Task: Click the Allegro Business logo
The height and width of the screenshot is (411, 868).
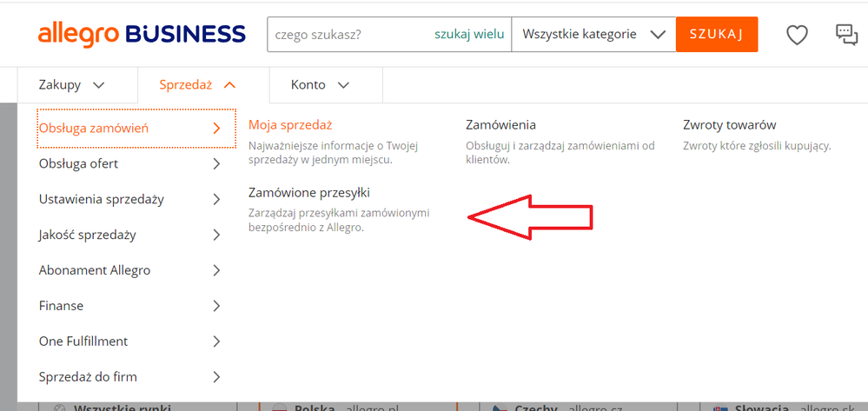Action: [142, 35]
